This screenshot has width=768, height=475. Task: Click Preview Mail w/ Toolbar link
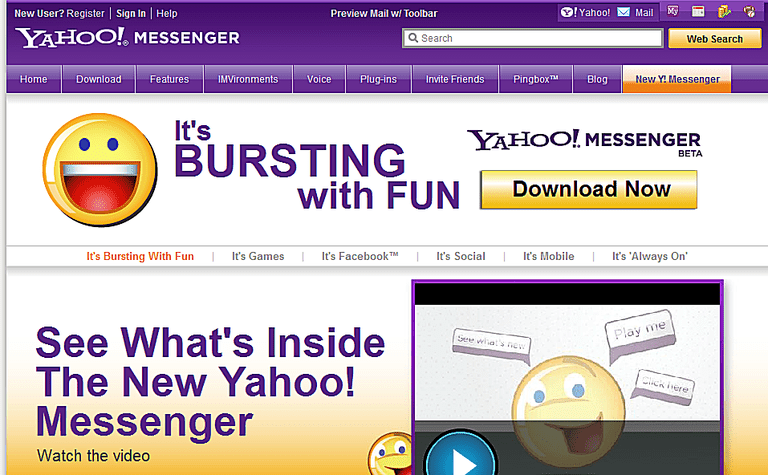pyautogui.click(x=384, y=13)
